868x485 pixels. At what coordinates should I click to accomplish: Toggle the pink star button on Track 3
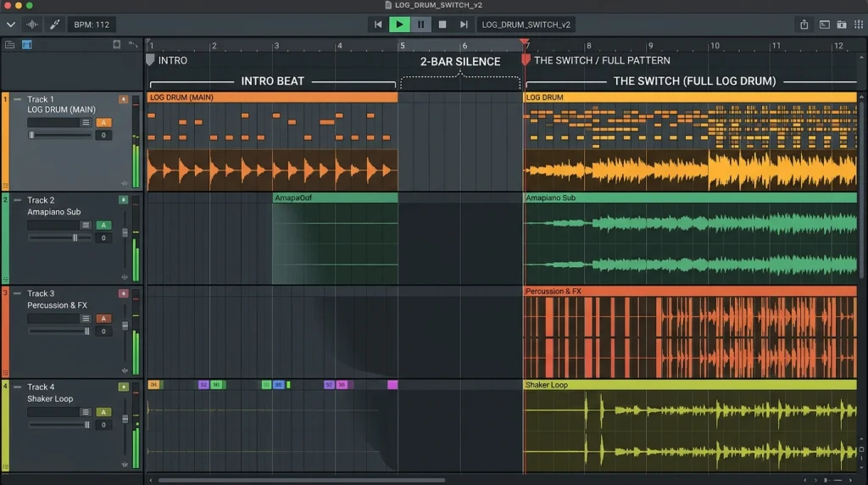[x=124, y=293]
